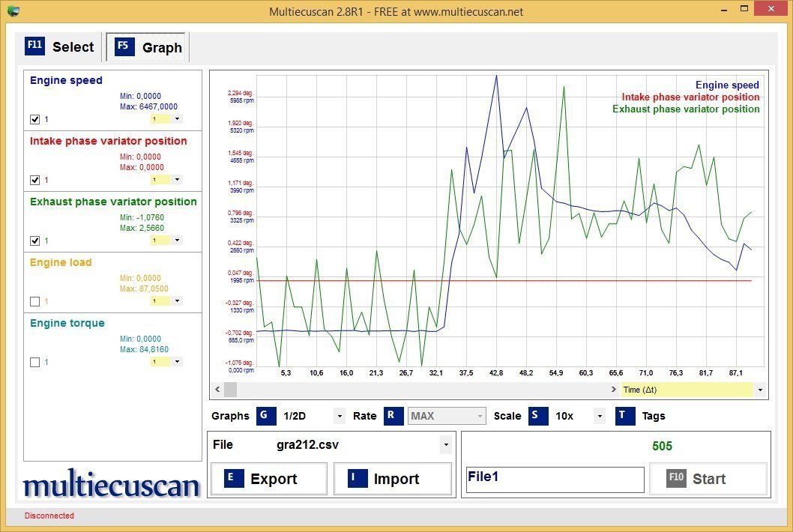This screenshot has height=532, width=793.
Task: Open the Graphs 1/2D dropdown
Action: tap(340, 416)
